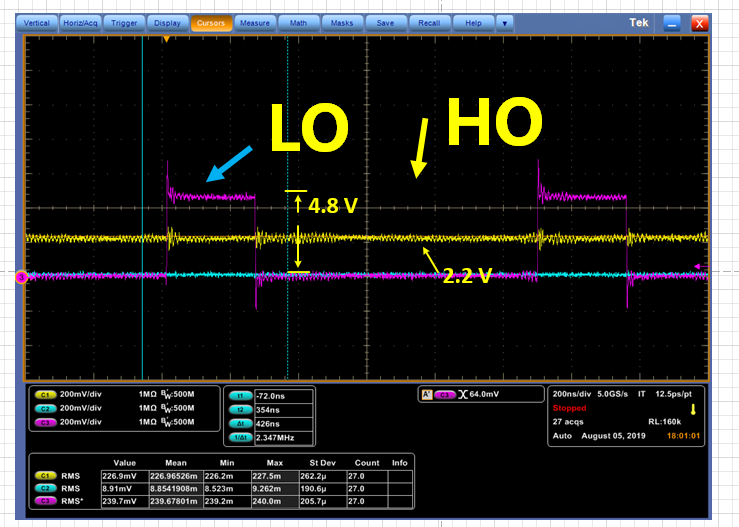Click the t2 value 354ns field

(284, 410)
